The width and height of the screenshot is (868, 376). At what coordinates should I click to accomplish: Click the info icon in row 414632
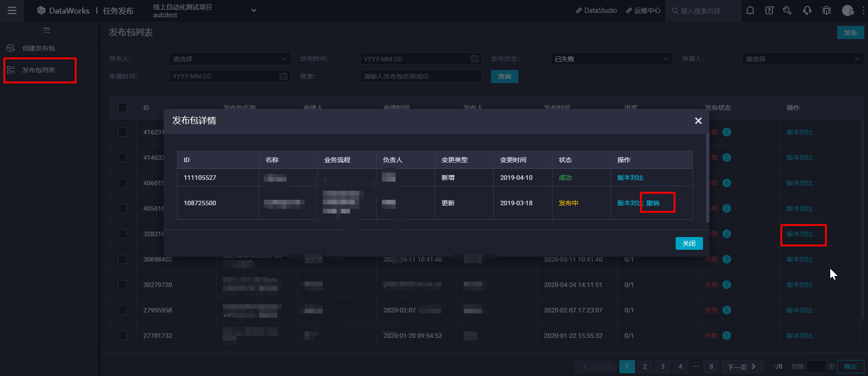[727, 158]
